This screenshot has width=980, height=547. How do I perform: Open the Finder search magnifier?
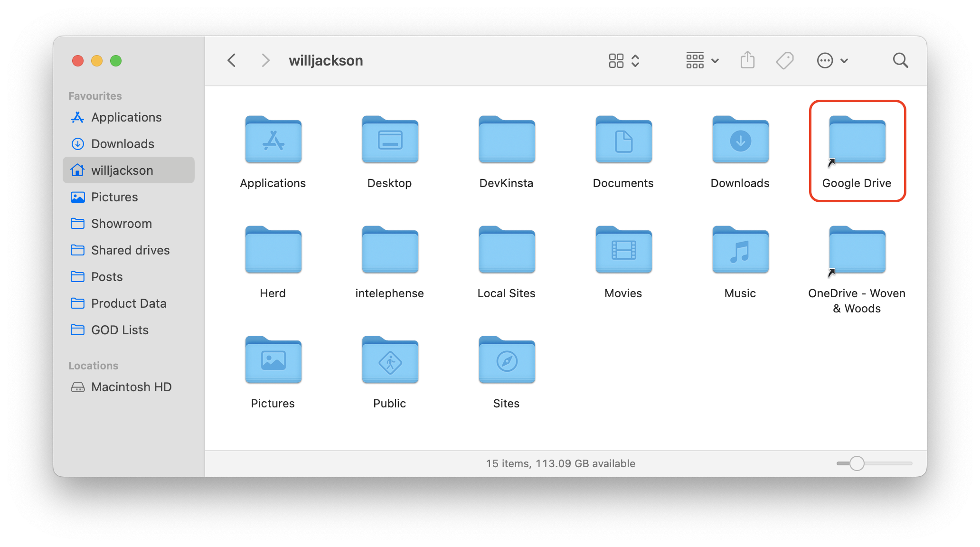(x=900, y=60)
